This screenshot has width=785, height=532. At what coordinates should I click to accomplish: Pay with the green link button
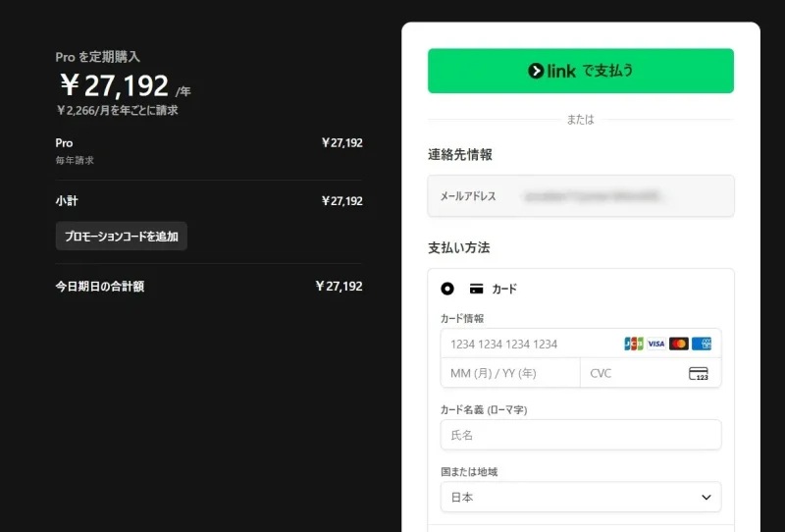click(x=581, y=71)
